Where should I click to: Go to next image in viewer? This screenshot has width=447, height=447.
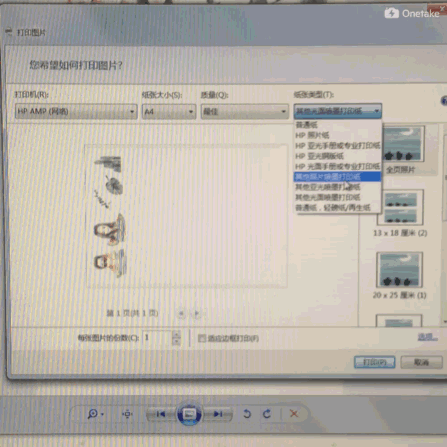(218, 414)
